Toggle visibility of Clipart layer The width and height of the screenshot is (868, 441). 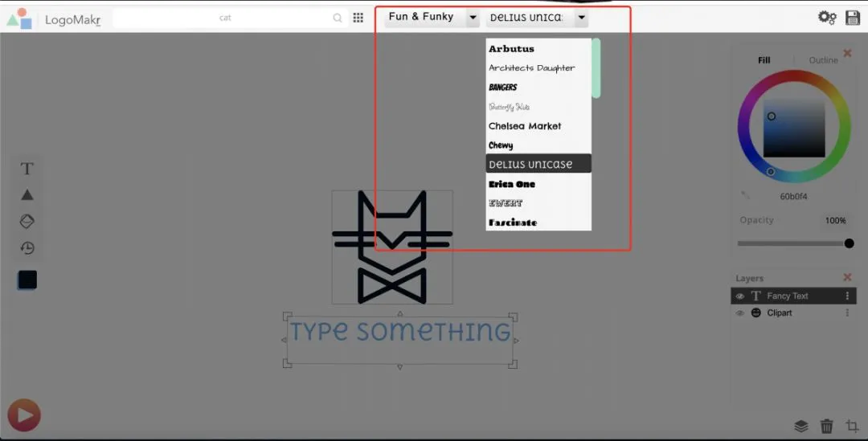(739, 313)
